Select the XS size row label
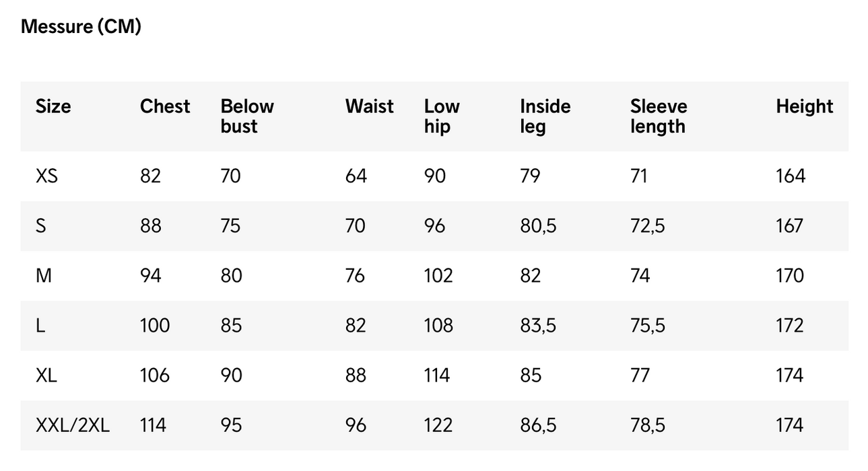868x471 pixels. coord(46,176)
